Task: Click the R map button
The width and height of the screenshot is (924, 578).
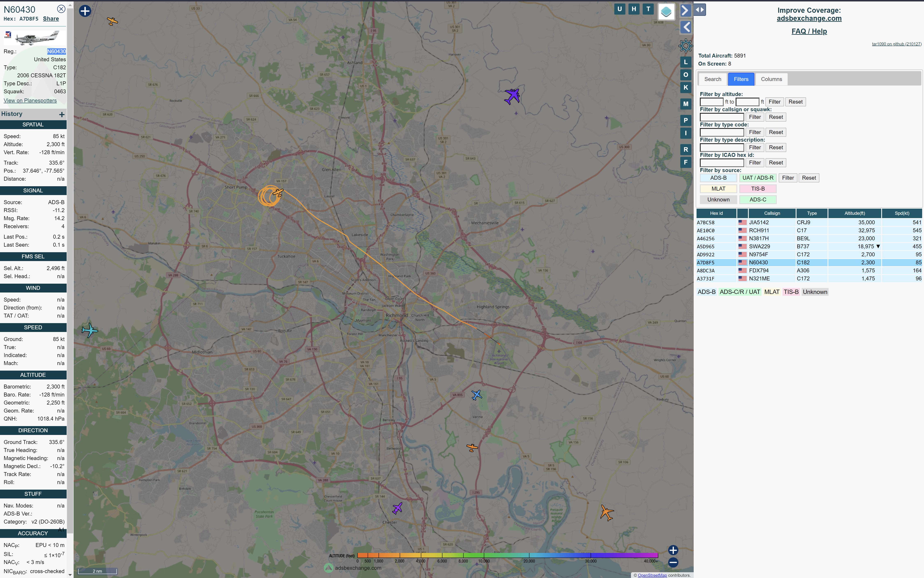Action: (685, 149)
